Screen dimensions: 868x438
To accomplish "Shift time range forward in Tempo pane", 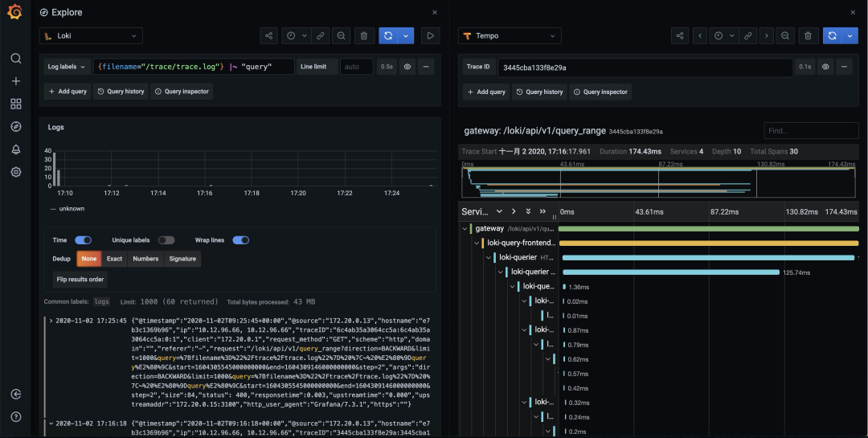I will [x=766, y=35].
